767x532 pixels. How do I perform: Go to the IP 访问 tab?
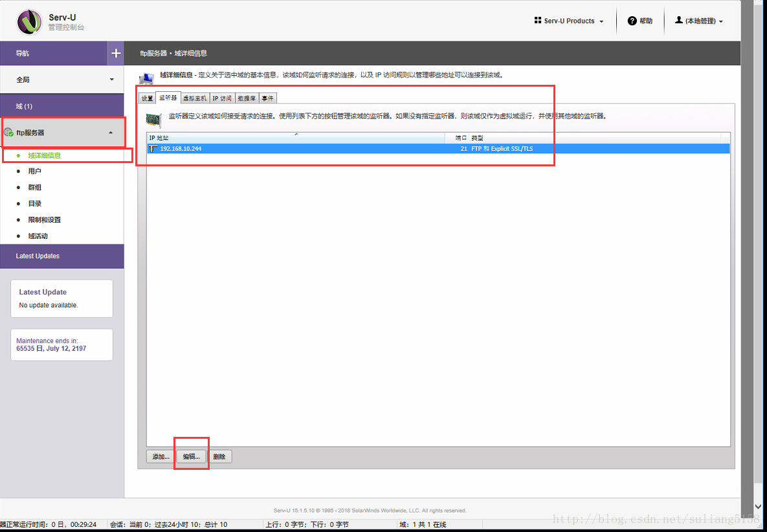point(222,98)
